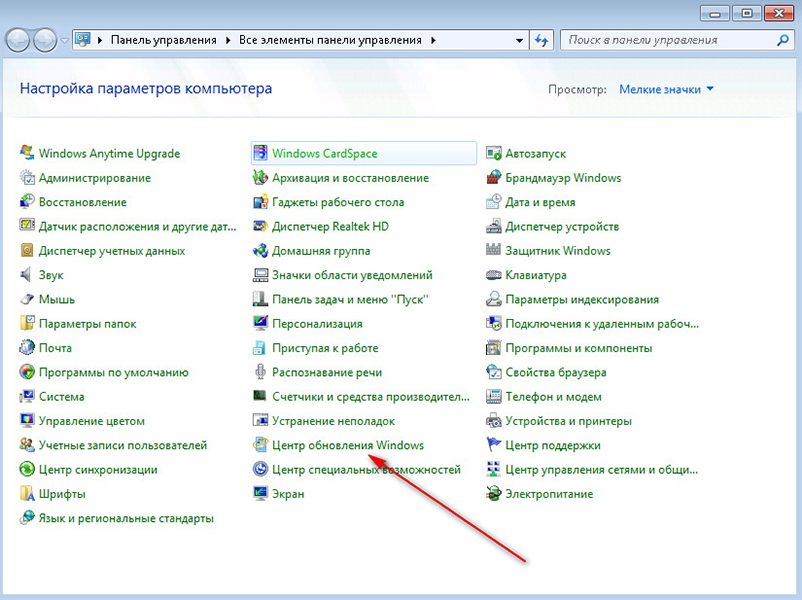
Task: Open the Автозапуск link
Action: pyautogui.click(x=536, y=153)
